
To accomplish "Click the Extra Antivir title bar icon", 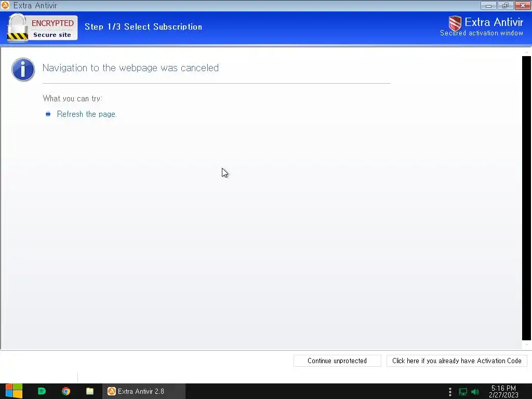I will (5, 5).
